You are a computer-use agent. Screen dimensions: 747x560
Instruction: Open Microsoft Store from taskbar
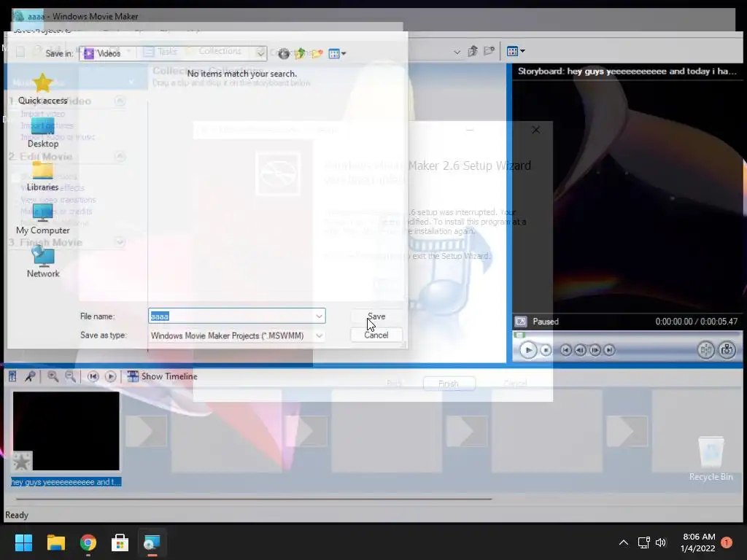(120, 542)
